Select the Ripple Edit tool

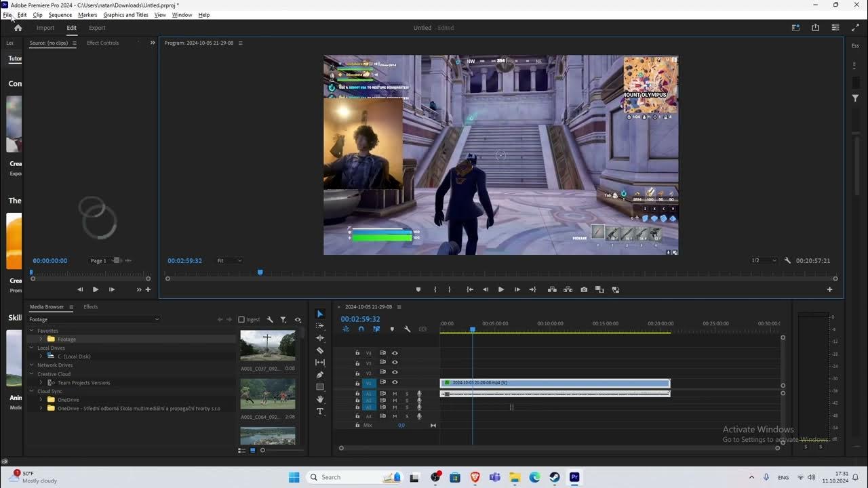(x=320, y=338)
